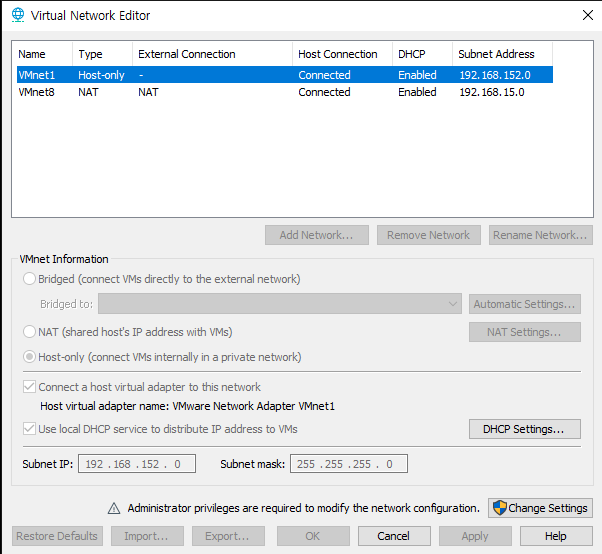
Task: Sort by the Type column header
Action: [x=102, y=54]
